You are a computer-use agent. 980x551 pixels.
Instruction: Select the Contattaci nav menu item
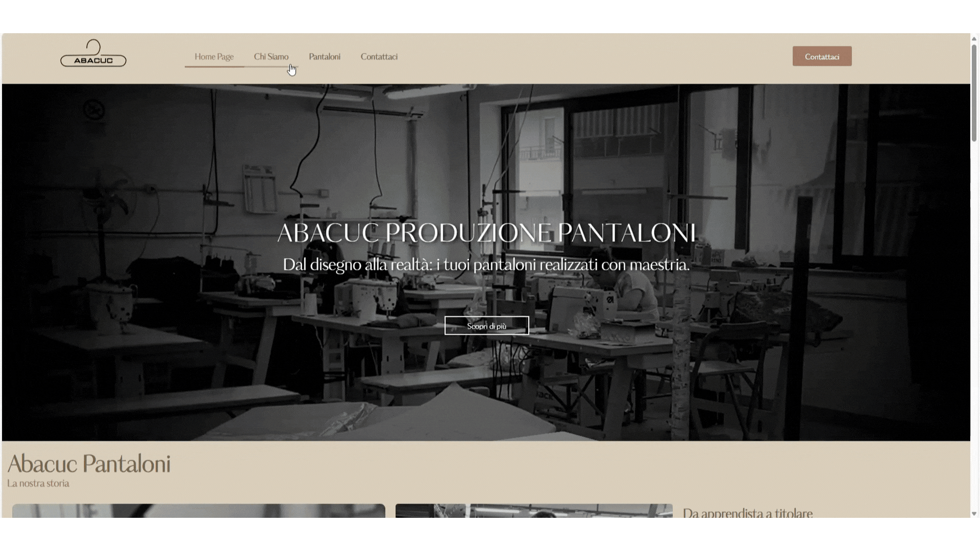(379, 57)
